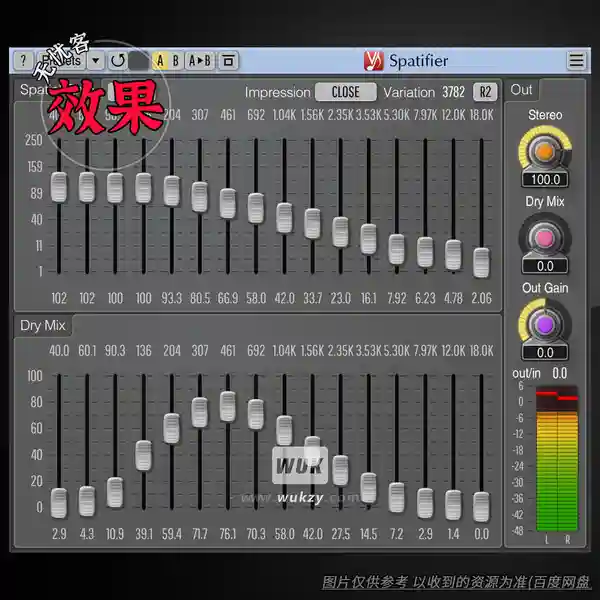Select preset slot B
This screenshot has width=600, height=600.
click(176, 60)
